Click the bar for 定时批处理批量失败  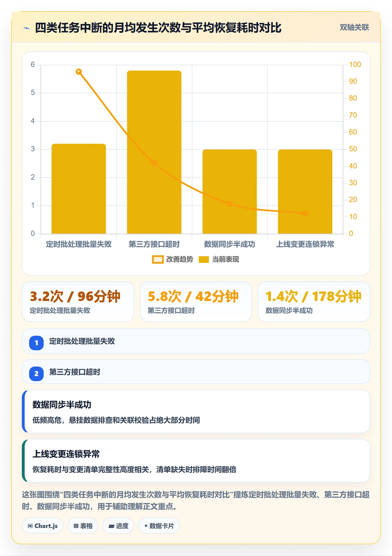click(79, 189)
